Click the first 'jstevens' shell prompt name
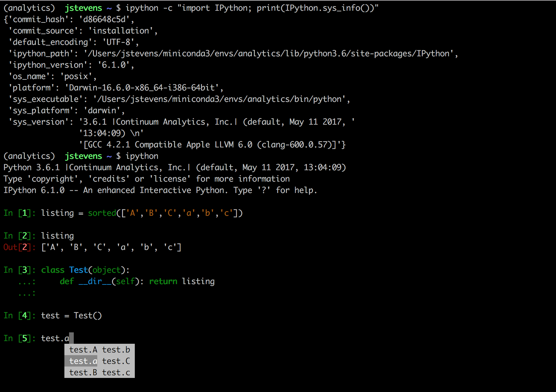The width and height of the screenshot is (556, 392). (83, 8)
